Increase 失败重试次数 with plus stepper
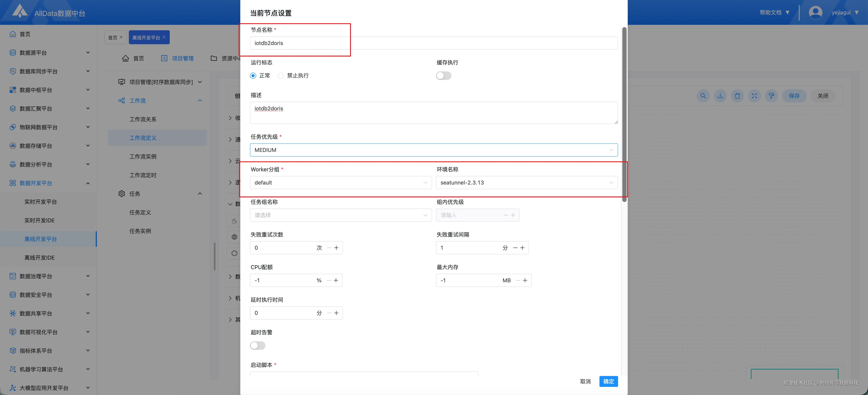 pyautogui.click(x=336, y=248)
